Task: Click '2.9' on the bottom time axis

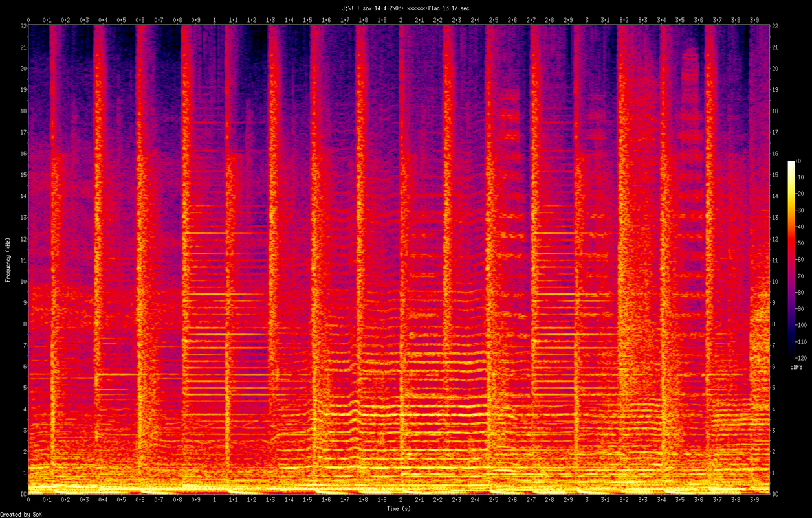Action: pyautogui.click(x=567, y=500)
